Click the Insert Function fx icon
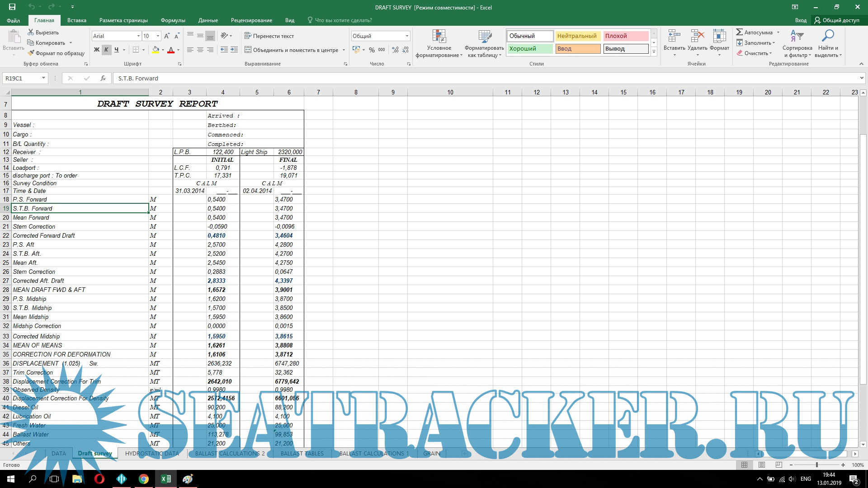The height and width of the screenshot is (488, 868). (x=103, y=78)
